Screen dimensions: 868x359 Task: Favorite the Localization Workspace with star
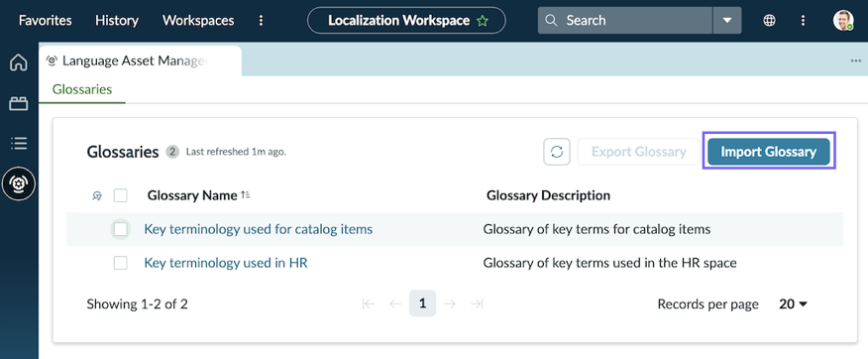tap(483, 21)
